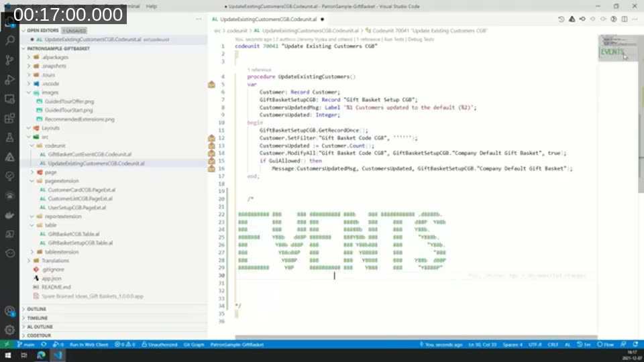Open the Run and Debug view
The image size is (644, 362).
click(9, 80)
